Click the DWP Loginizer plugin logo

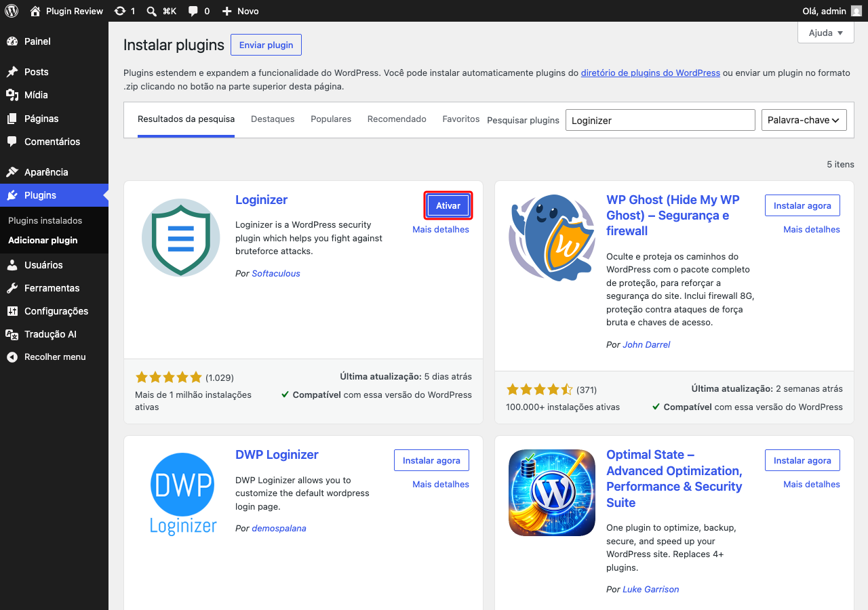(x=183, y=493)
